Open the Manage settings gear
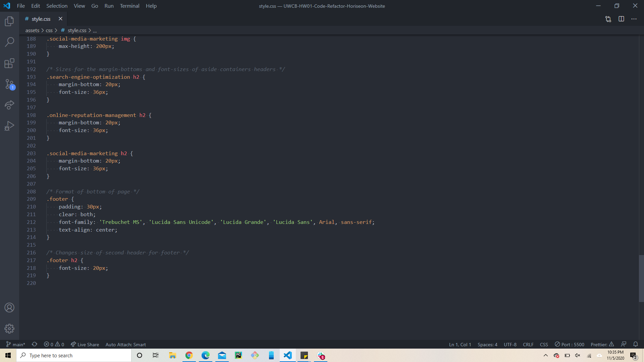Image resolution: width=644 pixels, height=362 pixels. [x=9, y=329]
